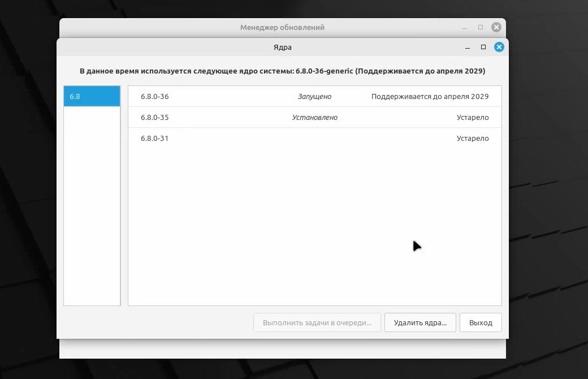Maximize the Менеджер обновлений window
The height and width of the screenshot is (379, 588).
pyautogui.click(x=481, y=27)
